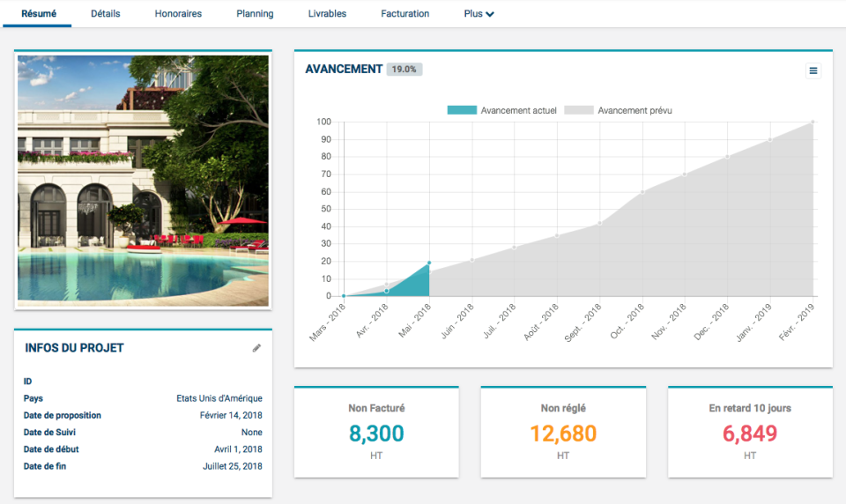Click the Mars 2018 starting data point
The image size is (846, 504).
[344, 296]
